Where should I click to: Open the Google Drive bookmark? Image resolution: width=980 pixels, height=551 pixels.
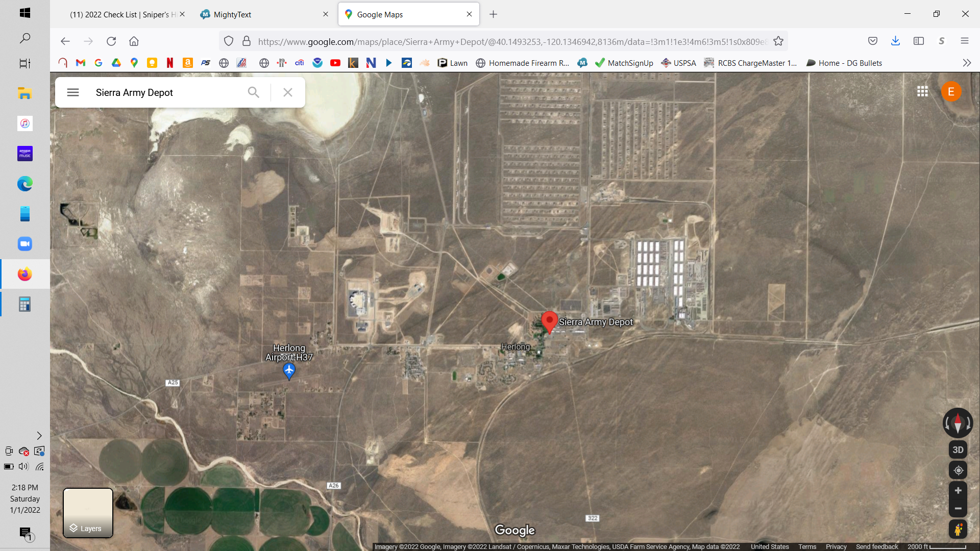(116, 63)
